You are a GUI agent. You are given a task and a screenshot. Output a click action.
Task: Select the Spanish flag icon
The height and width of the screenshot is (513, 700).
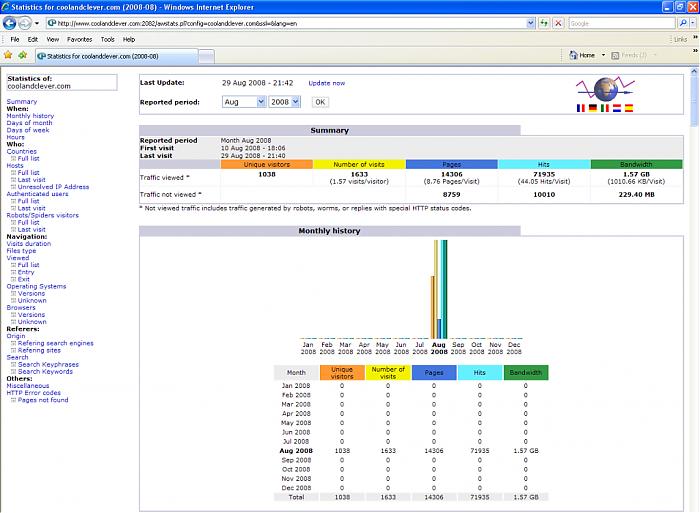pos(627,107)
